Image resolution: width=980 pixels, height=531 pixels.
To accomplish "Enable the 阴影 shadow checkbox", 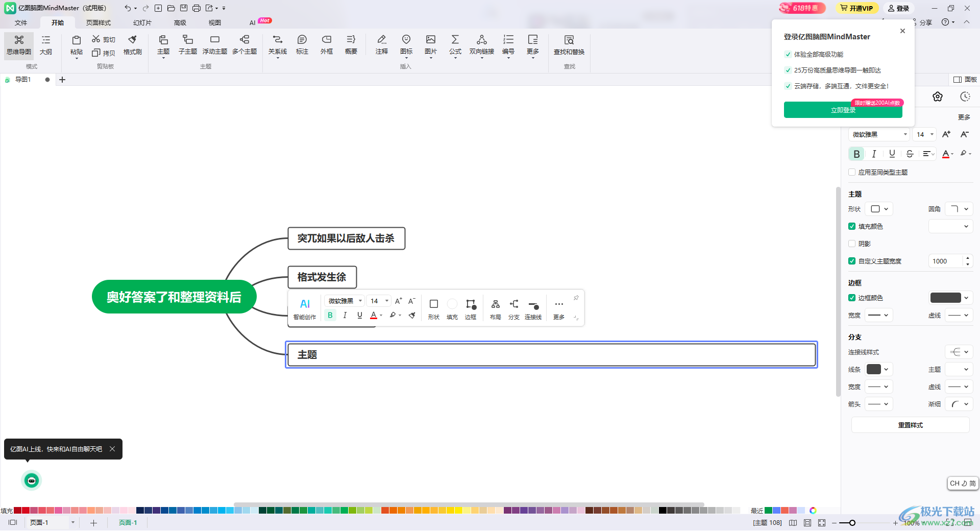I will point(852,244).
